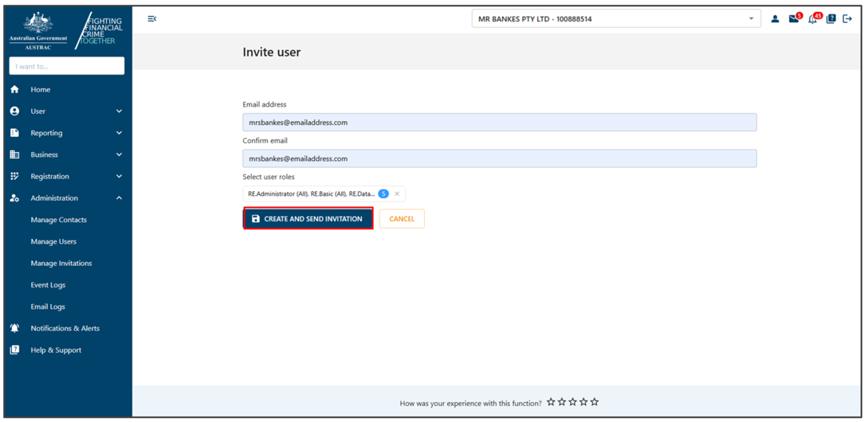868x422 pixels.
Task: Click the logout icon in top bar
Action: [847, 19]
